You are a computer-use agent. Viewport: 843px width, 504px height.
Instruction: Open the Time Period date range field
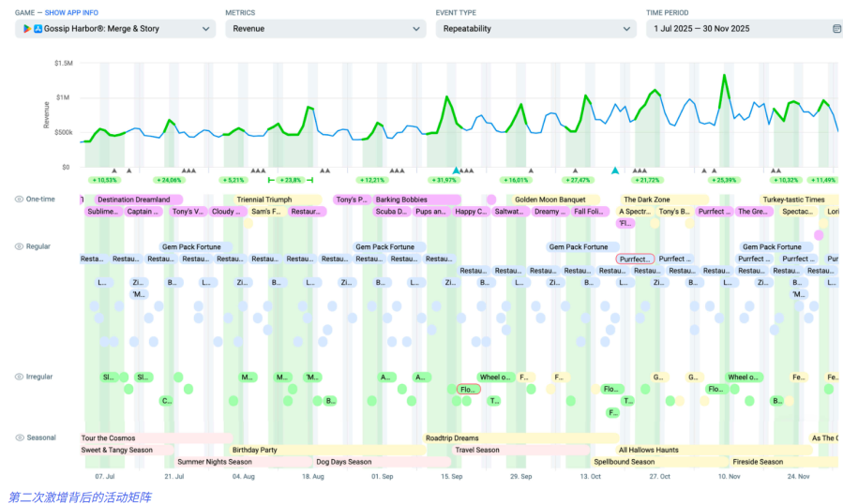click(x=736, y=29)
